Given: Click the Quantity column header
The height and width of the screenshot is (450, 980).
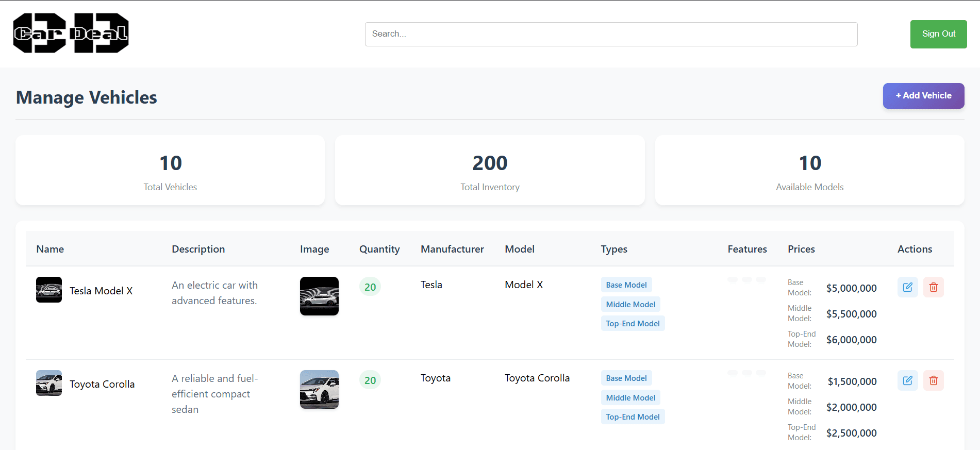Looking at the screenshot, I should coord(379,249).
